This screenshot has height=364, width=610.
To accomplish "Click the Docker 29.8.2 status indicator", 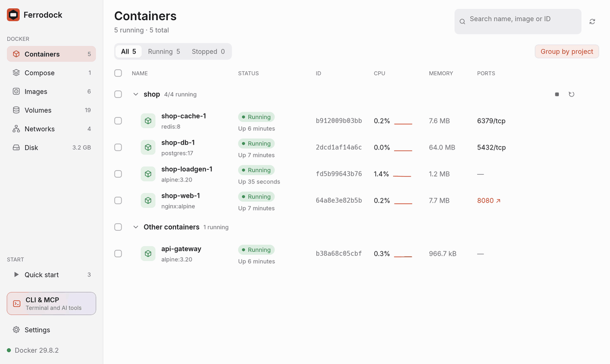I will tap(33, 350).
